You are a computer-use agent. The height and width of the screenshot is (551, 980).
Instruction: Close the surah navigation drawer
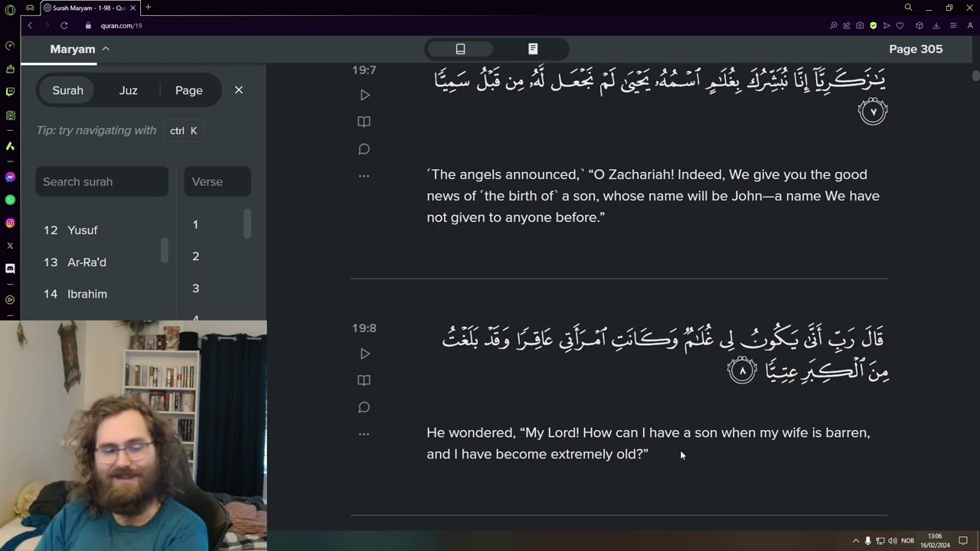coord(239,90)
